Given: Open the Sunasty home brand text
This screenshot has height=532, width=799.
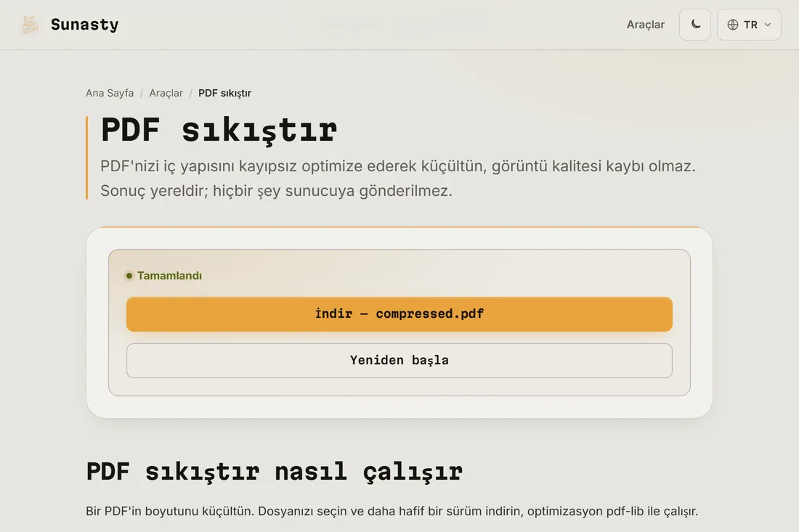Looking at the screenshot, I should (x=84, y=25).
